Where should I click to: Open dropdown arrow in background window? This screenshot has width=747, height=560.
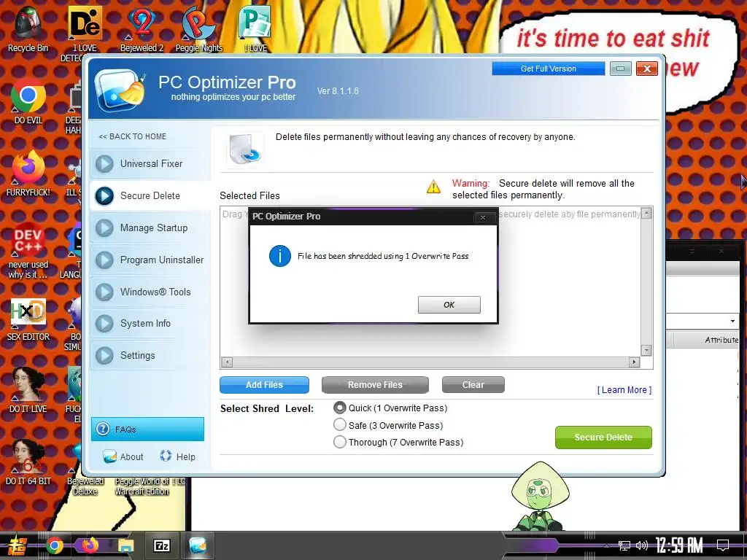(x=732, y=321)
